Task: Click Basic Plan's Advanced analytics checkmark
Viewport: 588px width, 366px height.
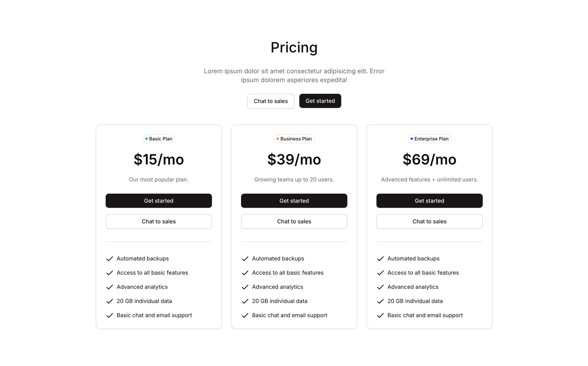Action: (x=110, y=287)
